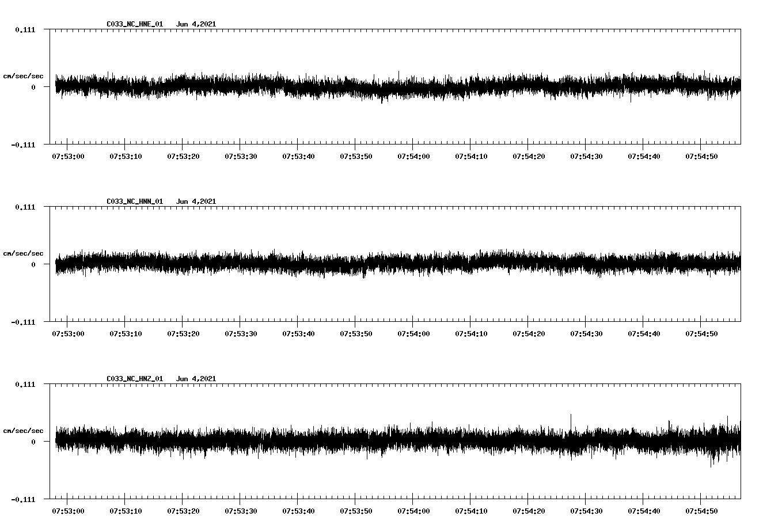Click the 0.111 upper limit of HNZ plot
The image size is (782, 532).
[25, 384]
